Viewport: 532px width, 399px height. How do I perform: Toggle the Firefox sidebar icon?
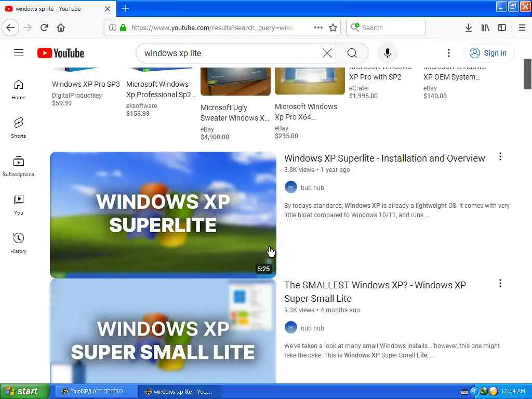tap(502, 28)
